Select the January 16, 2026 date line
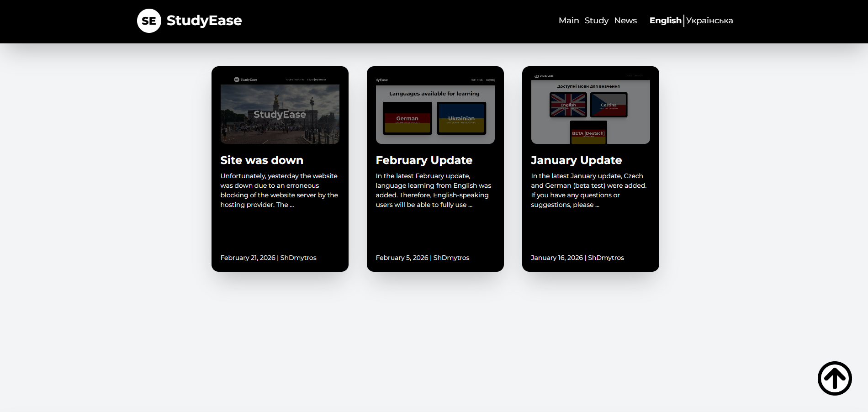This screenshot has width=868, height=412. pyautogui.click(x=577, y=258)
